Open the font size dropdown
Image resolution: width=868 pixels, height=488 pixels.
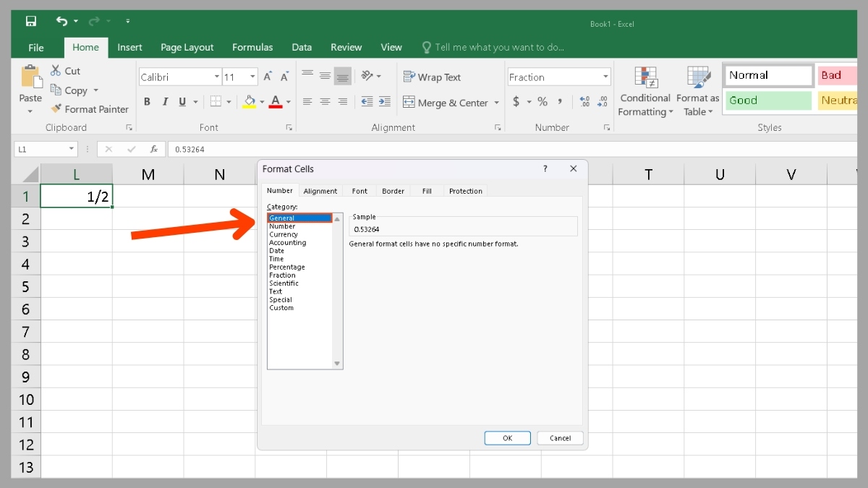[x=252, y=77]
